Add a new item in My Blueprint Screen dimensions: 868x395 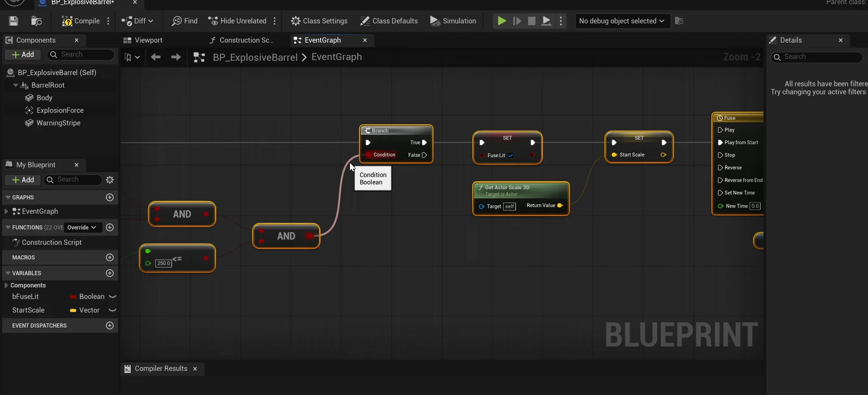pyautogui.click(x=23, y=180)
